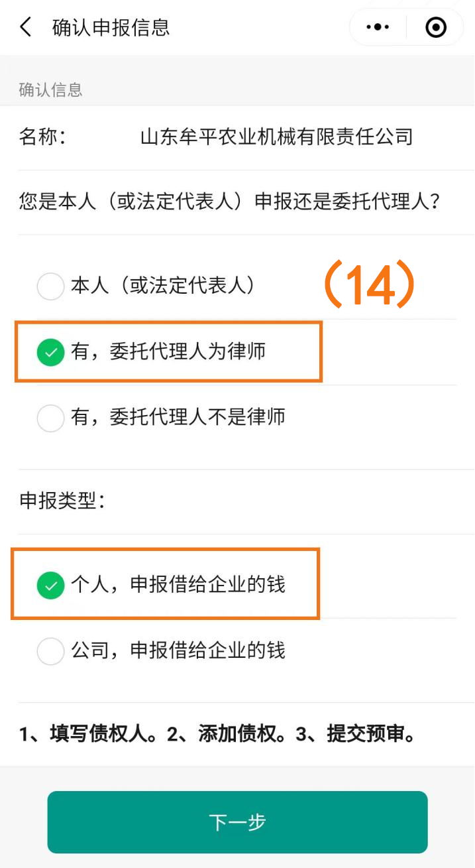
Task: Click the orange (14) annotation number
Action: [368, 286]
